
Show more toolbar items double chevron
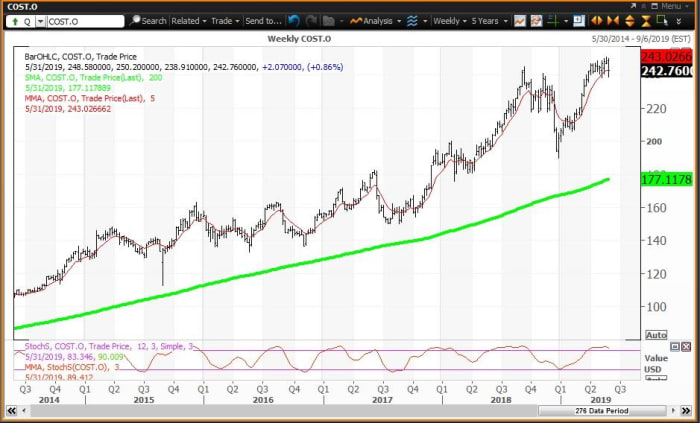[x=679, y=21]
